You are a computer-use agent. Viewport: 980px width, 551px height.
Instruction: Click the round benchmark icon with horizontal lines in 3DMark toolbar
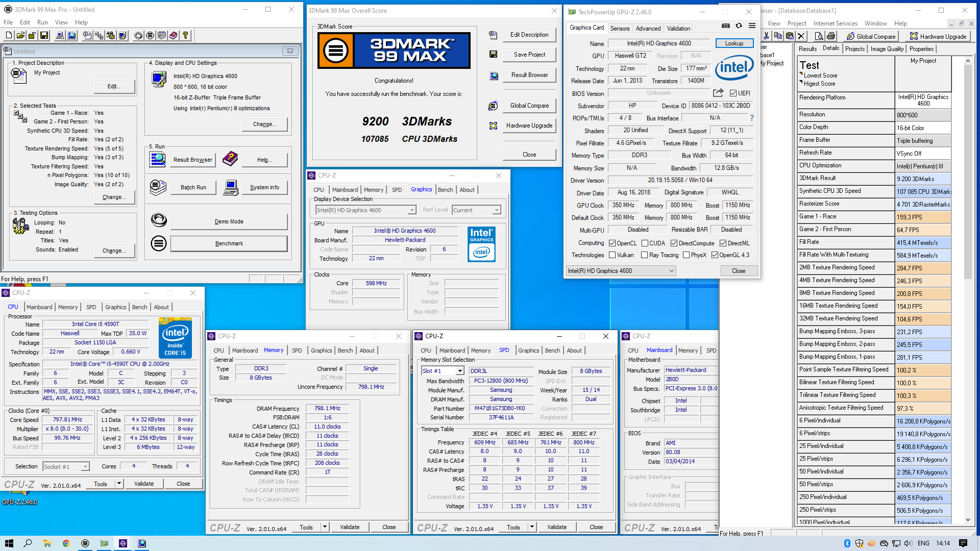click(x=150, y=35)
